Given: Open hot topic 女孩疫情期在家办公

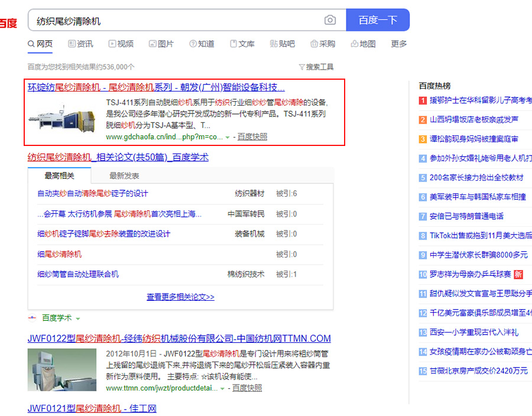Looking at the screenshot, I should click(481, 352).
